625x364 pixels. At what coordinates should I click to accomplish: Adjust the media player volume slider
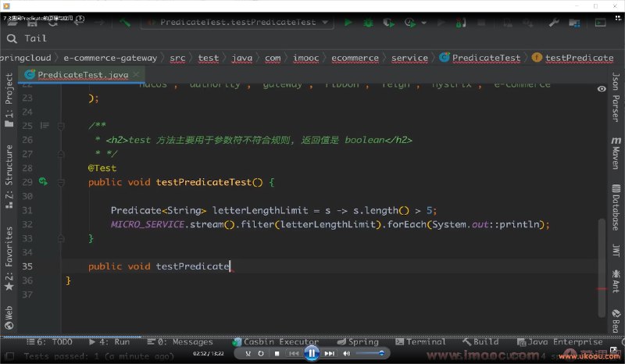point(370,353)
